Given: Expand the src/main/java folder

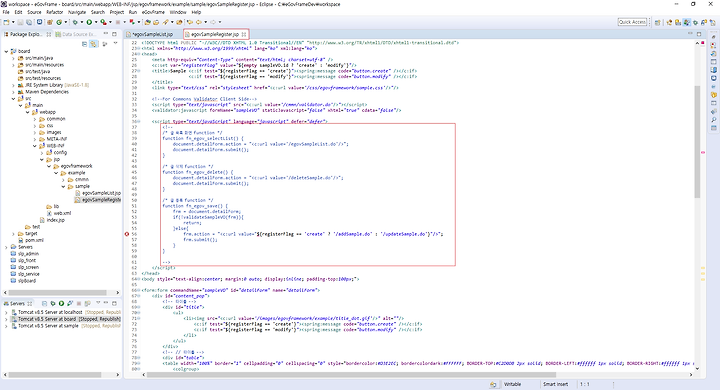Looking at the screenshot, I should pos(13,58).
